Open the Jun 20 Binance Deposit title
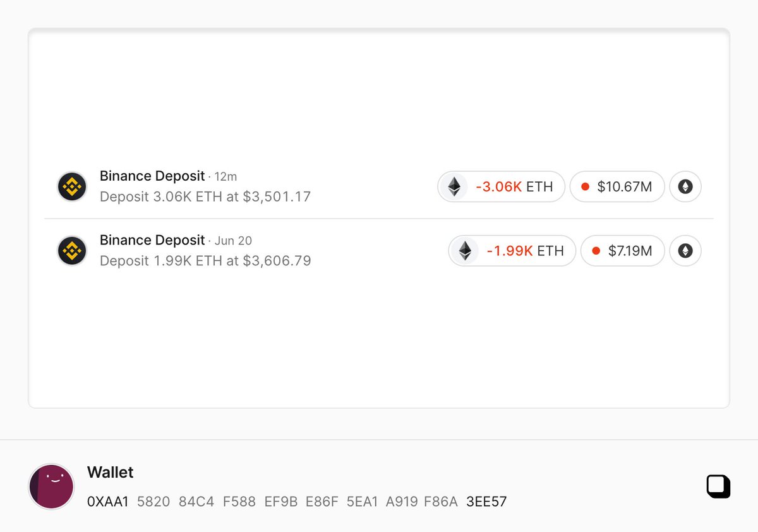Viewport: 758px width, 532px height. (x=152, y=240)
